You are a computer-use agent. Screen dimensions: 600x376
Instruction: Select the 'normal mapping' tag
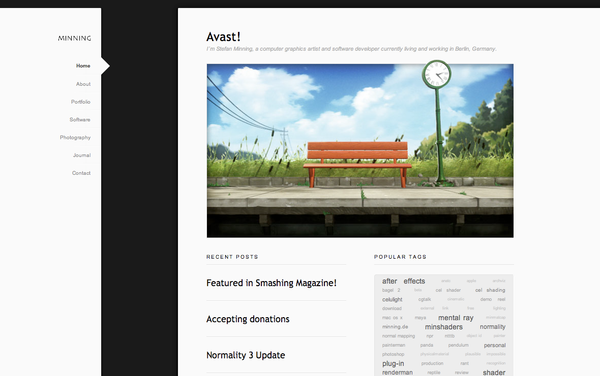[398, 336]
